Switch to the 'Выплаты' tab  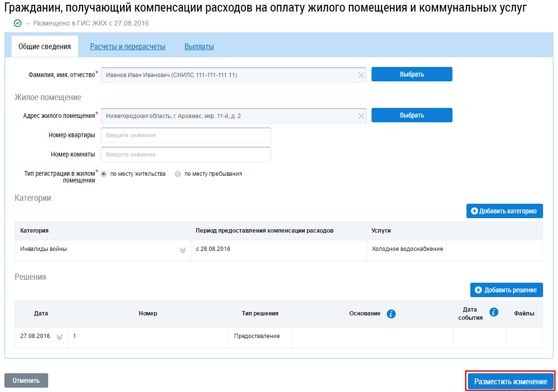[x=199, y=47]
